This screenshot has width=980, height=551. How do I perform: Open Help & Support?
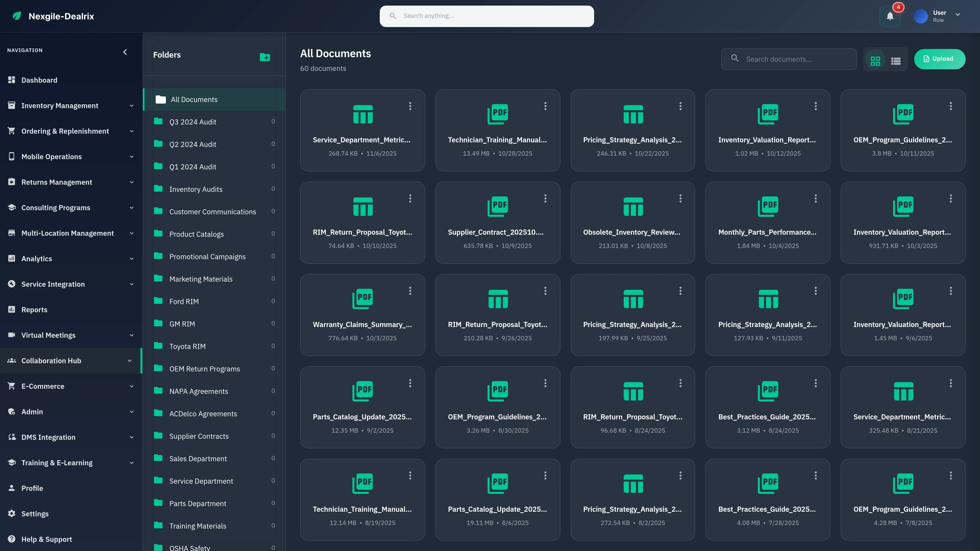click(46, 539)
